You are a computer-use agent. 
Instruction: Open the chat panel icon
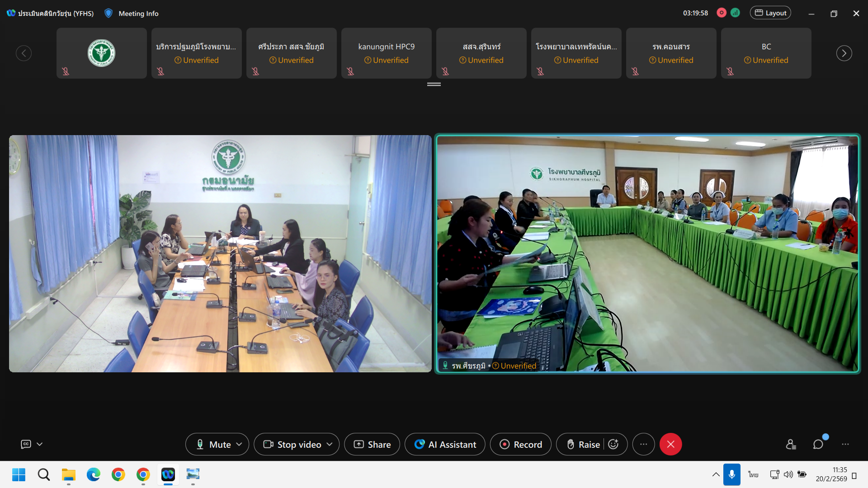tap(818, 444)
